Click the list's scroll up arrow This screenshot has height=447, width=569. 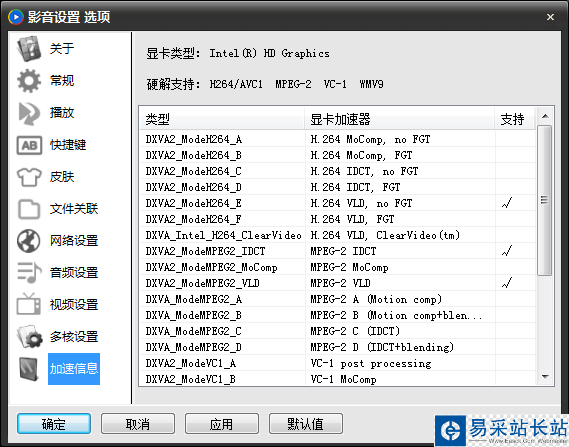click(545, 116)
